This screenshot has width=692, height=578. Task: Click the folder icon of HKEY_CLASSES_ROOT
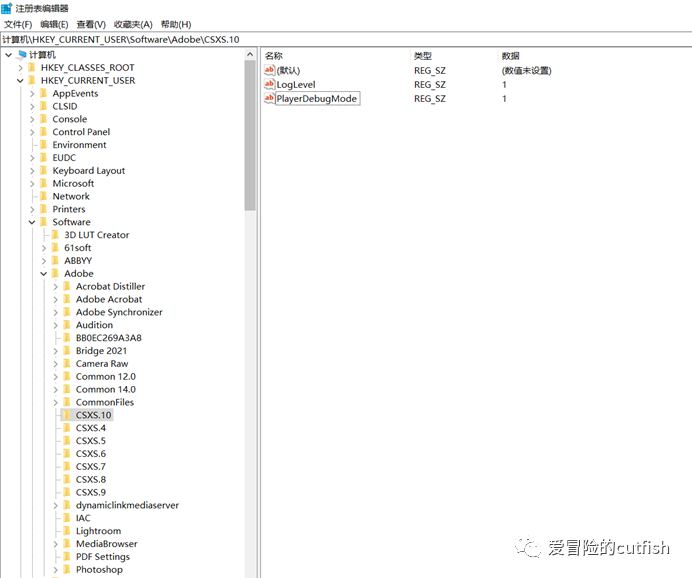click(x=32, y=68)
